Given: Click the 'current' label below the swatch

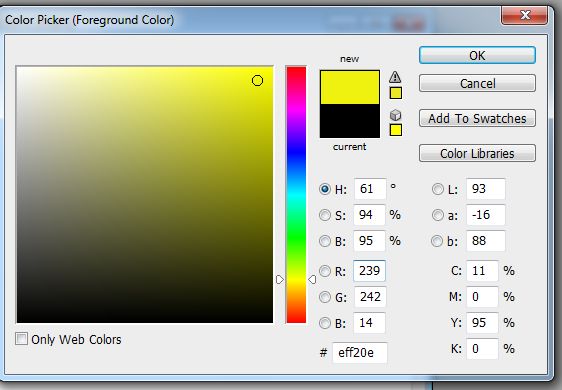Looking at the screenshot, I should point(349,147).
